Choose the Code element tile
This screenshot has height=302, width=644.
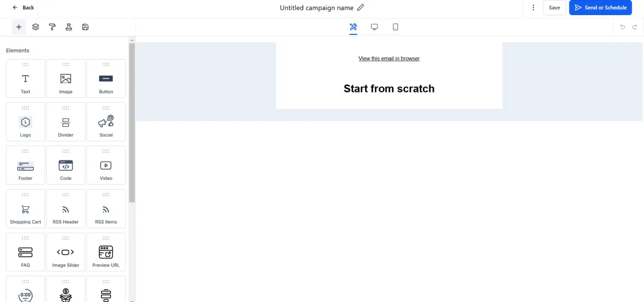coord(65,165)
